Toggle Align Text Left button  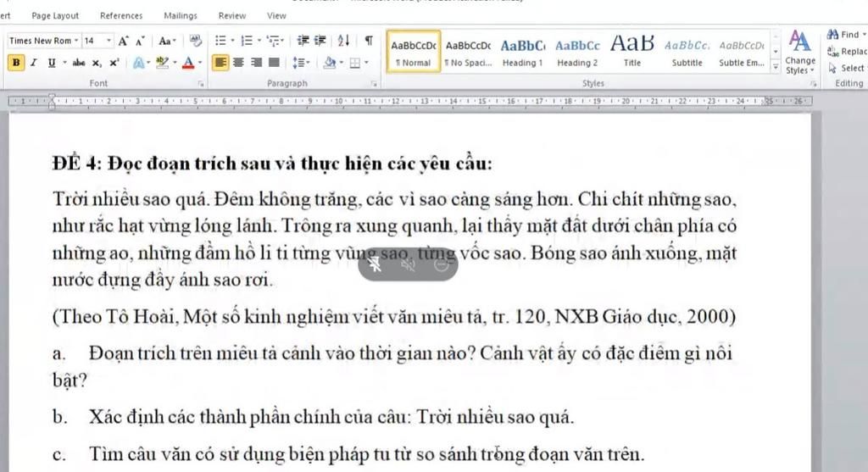220,63
